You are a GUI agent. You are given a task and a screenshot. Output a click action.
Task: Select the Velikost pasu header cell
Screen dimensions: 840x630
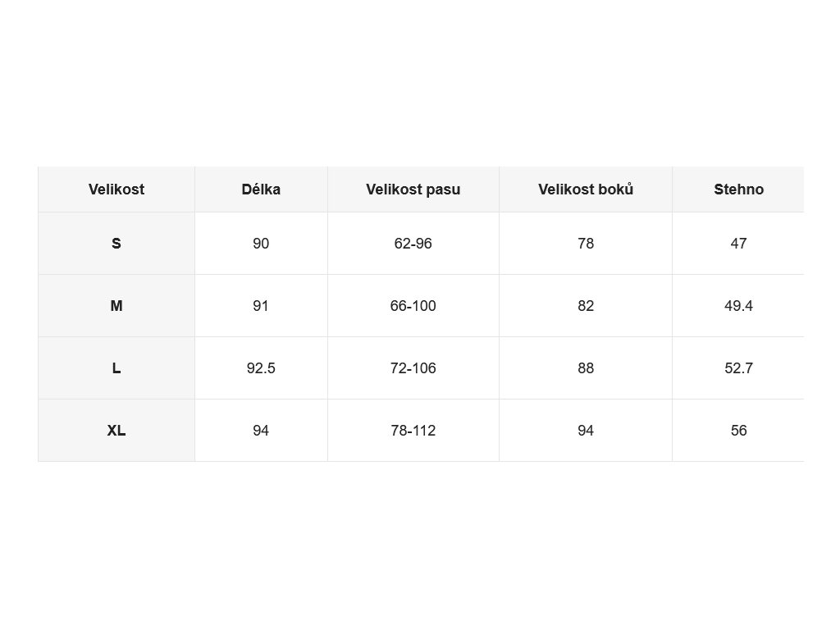pyautogui.click(x=413, y=189)
